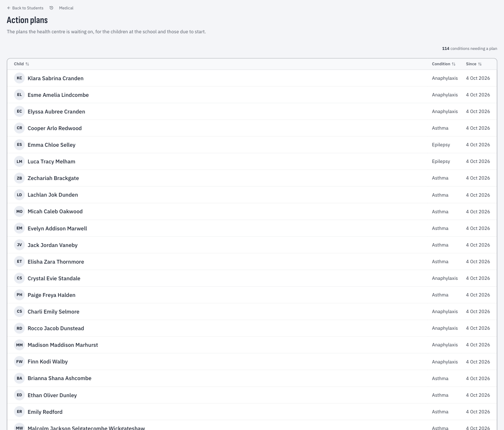Click the EC avatar beside Elyssa Aubree Cranden
The height and width of the screenshot is (430, 504).
point(19,111)
